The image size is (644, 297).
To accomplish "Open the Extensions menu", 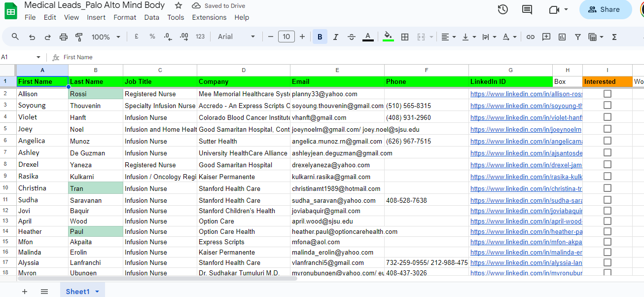I will click(209, 17).
